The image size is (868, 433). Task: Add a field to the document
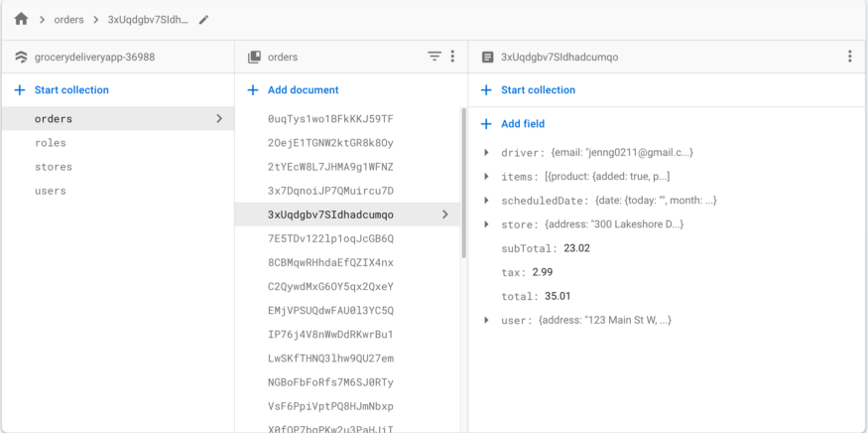[523, 123]
